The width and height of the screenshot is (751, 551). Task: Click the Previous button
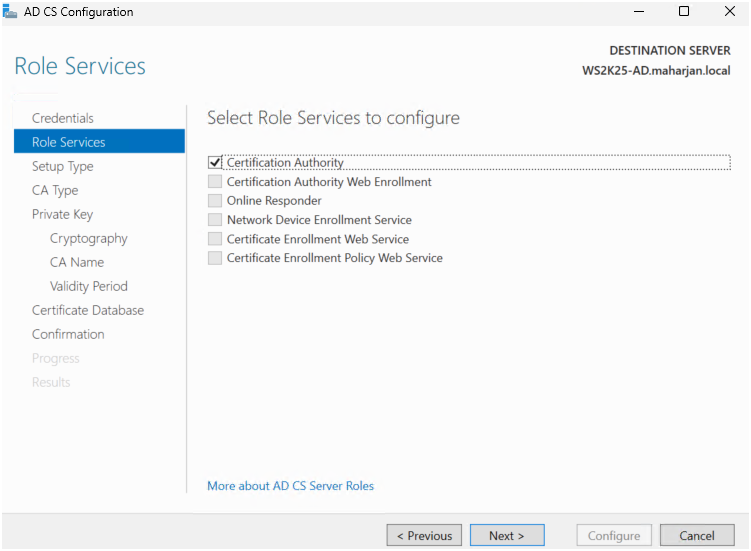[424, 535]
